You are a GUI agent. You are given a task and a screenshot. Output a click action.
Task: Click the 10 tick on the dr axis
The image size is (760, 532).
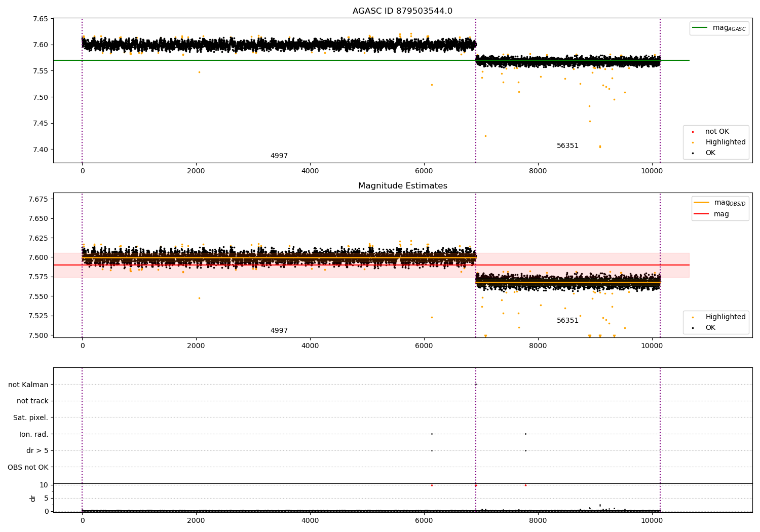44,485
